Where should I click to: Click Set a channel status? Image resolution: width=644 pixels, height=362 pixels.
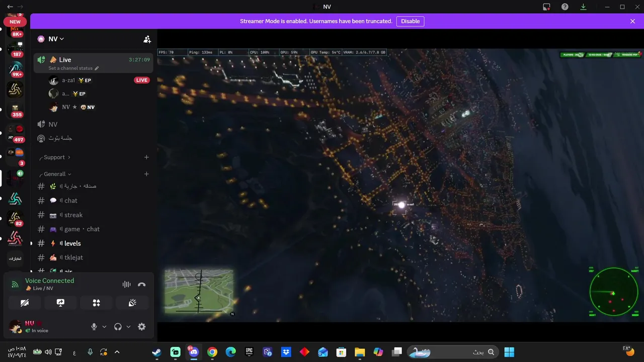(x=73, y=68)
